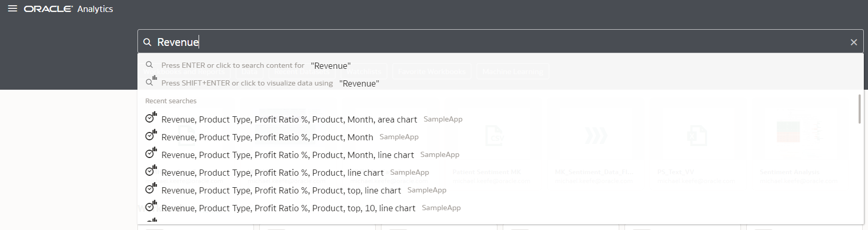This screenshot has height=230, width=868.
Task: Select recent search with top, 10, line chart
Action: pyautogui.click(x=288, y=208)
